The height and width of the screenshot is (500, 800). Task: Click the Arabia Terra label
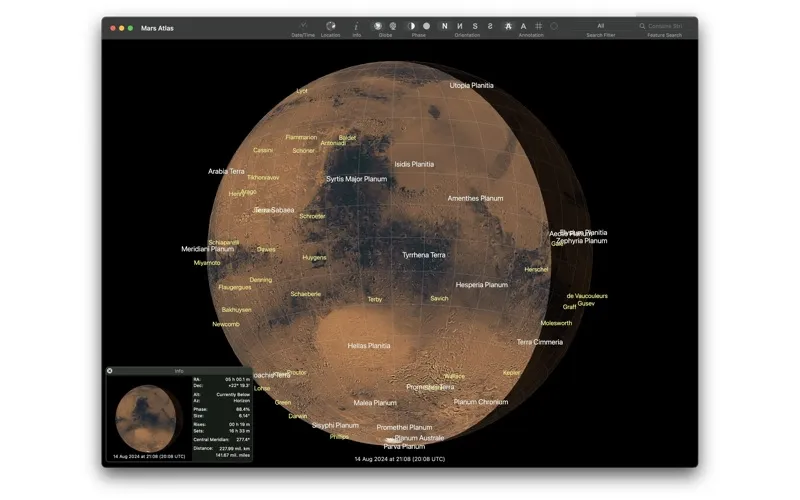point(226,171)
